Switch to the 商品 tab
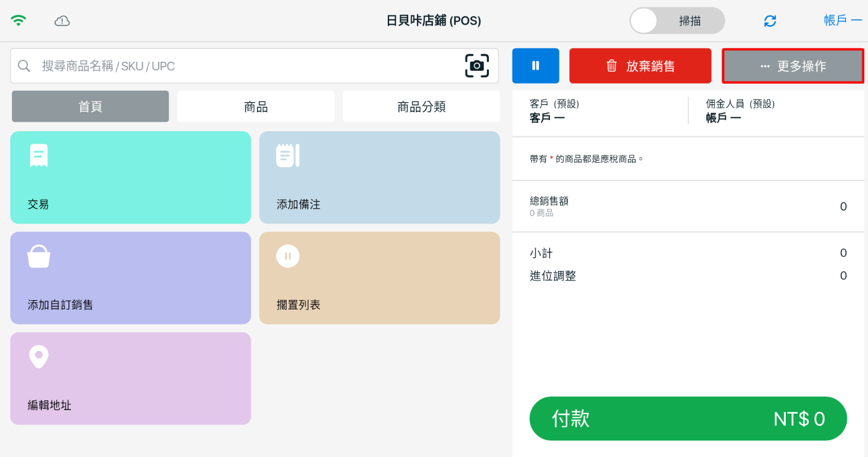This screenshot has height=457, width=868. tap(255, 107)
